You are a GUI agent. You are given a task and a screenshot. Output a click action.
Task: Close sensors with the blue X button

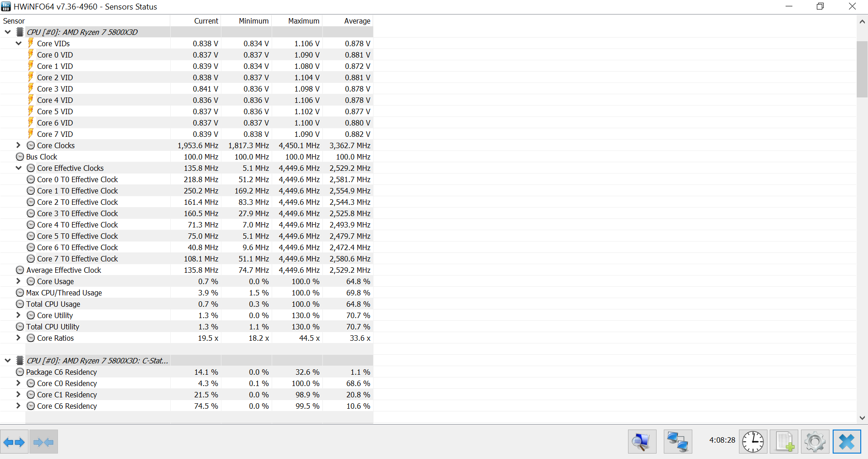847,442
